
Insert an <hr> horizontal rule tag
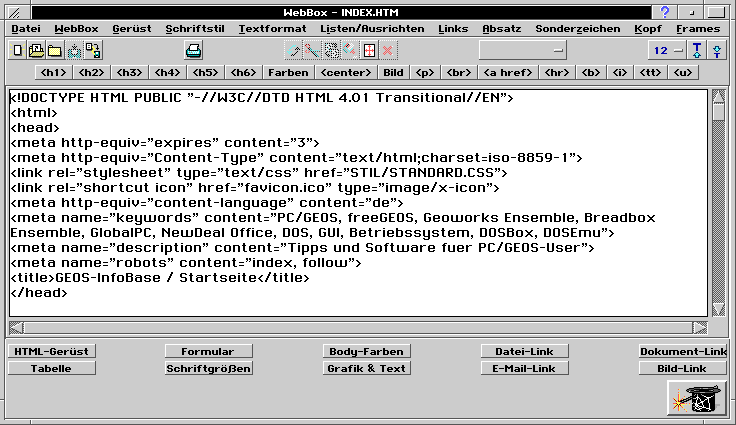click(557, 72)
